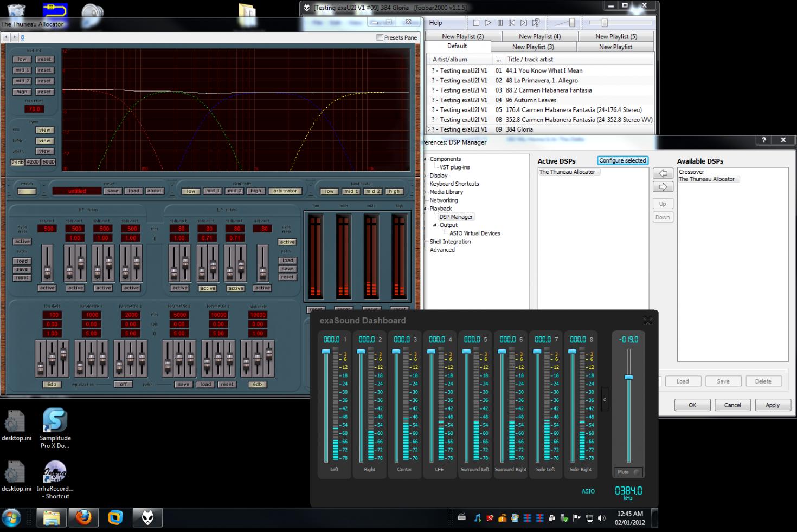Click OK in the Preferences dialog

click(x=692, y=405)
